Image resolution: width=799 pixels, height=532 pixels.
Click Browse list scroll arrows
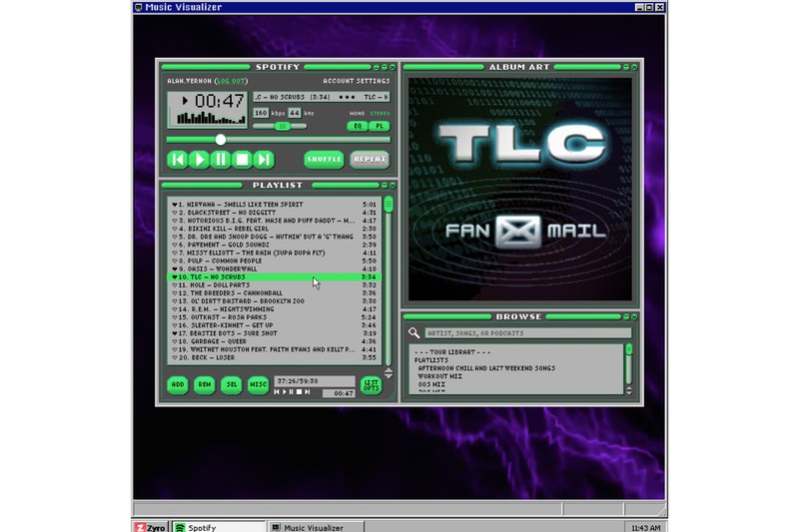pyautogui.click(x=629, y=390)
